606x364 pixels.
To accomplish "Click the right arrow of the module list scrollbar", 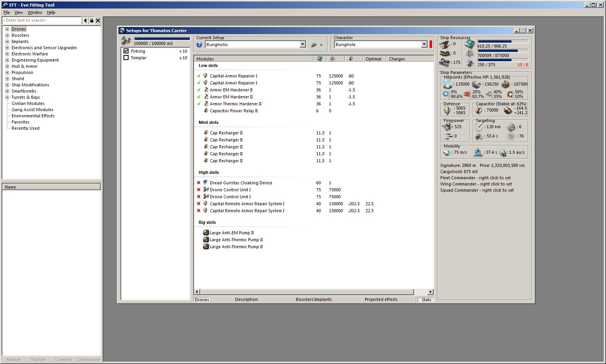I will click(430, 292).
